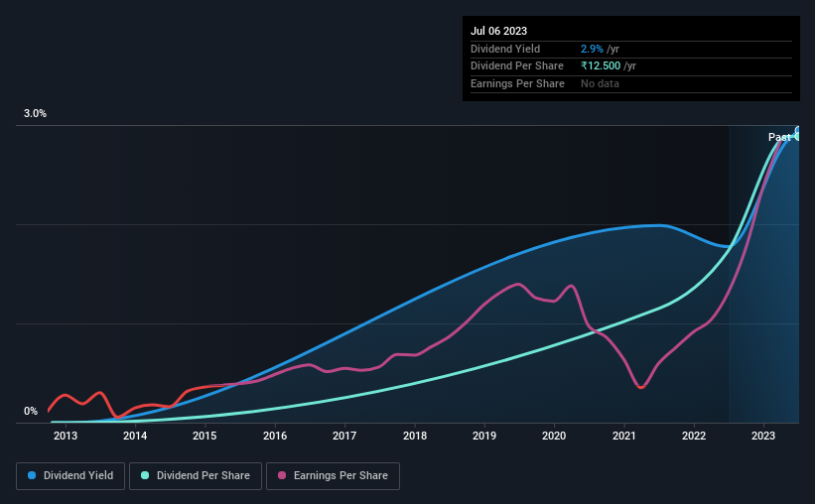Image resolution: width=815 pixels, height=504 pixels.
Task: Click the ₹12.500 dividend per share value
Action: (601, 66)
